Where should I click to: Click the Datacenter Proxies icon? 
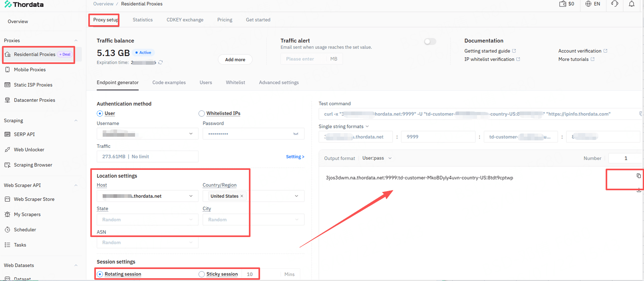pyautogui.click(x=8, y=100)
